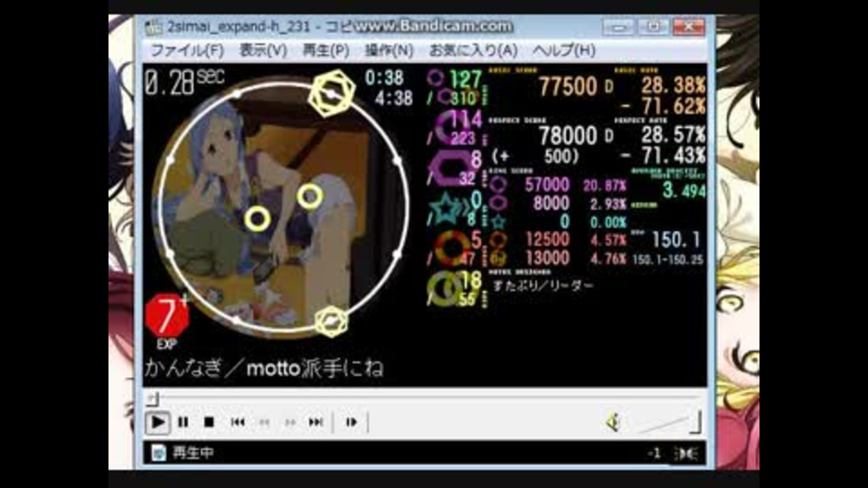Adjust the volume slider
The image size is (868, 488).
[669, 423]
